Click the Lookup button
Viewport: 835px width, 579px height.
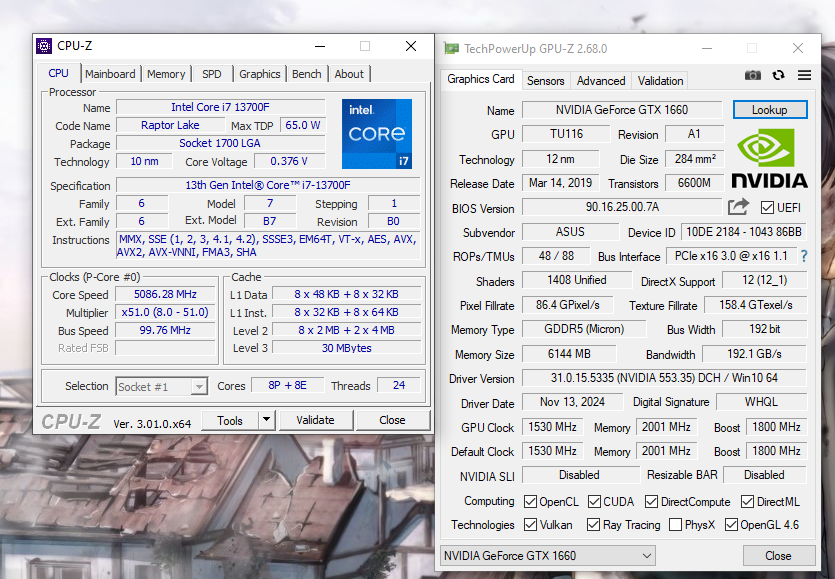tap(769, 110)
